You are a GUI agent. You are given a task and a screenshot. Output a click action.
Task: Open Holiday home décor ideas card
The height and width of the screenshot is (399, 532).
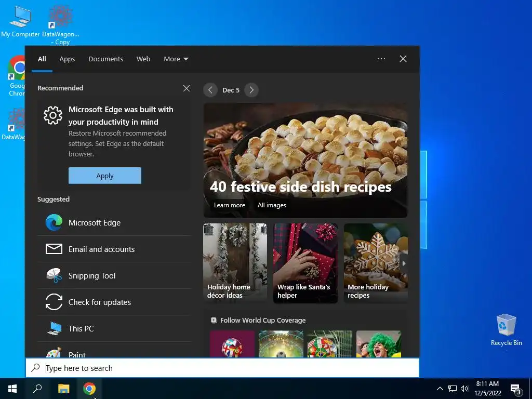pyautogui.click(x=235, y=263)
